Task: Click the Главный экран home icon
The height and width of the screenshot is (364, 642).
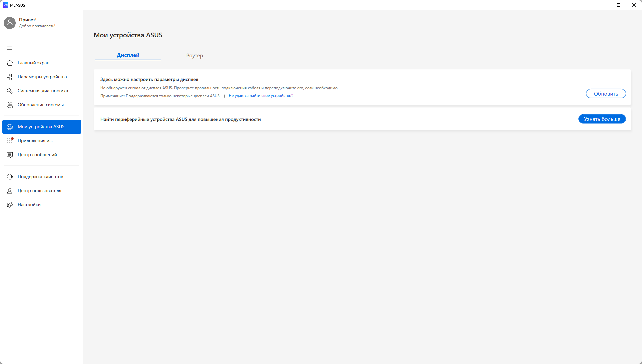Action: click(x=10, y=63)
